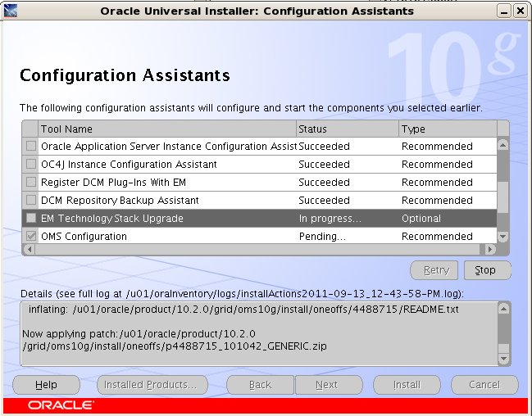The width and height of the screenshot is (532, 416).
Task: Stop the running configuration assistant
Action: click(x=487, y=270)
